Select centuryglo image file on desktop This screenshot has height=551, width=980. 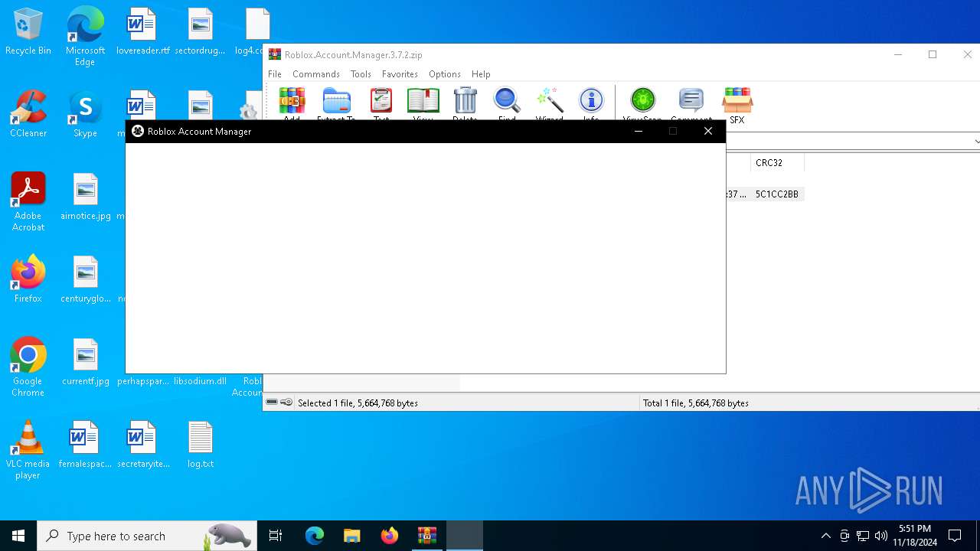point(86,279)
